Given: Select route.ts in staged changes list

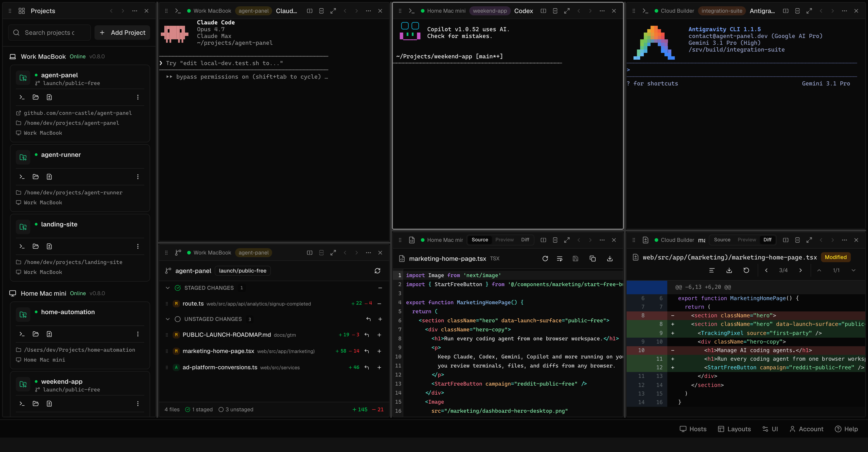Looking at the screenshot, I should 274,304.
